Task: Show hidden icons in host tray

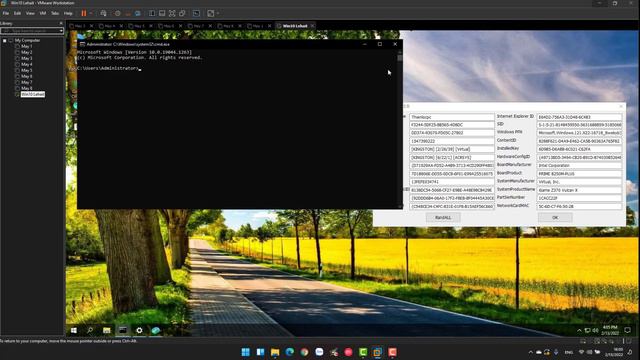Action: tap(530, 352)
